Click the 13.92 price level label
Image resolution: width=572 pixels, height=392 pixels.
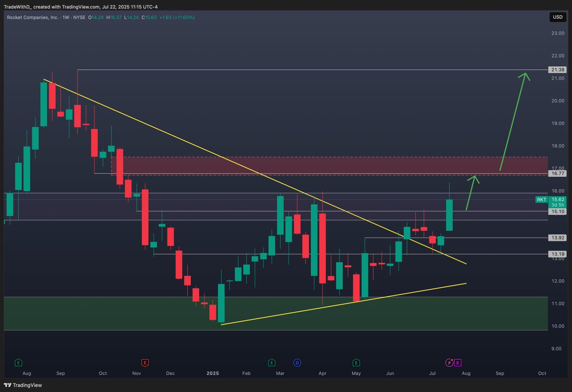pos(557,238)
